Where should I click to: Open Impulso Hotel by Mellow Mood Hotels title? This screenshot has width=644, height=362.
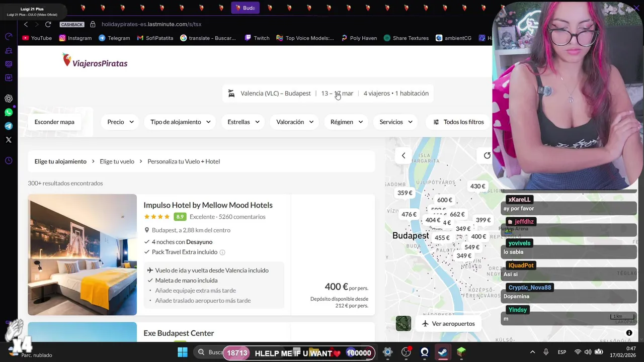click(208, 205)
